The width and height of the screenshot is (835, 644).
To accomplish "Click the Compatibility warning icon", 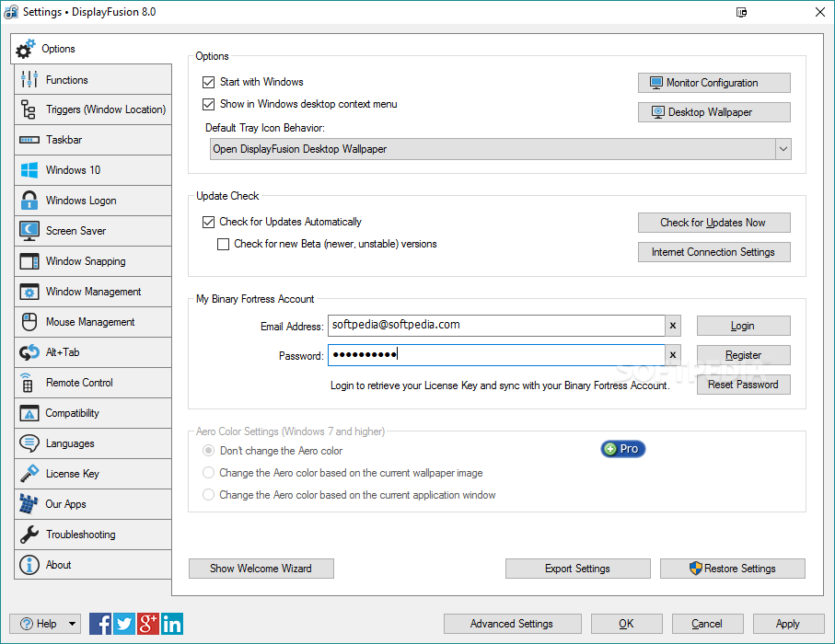I will (29, 413).
